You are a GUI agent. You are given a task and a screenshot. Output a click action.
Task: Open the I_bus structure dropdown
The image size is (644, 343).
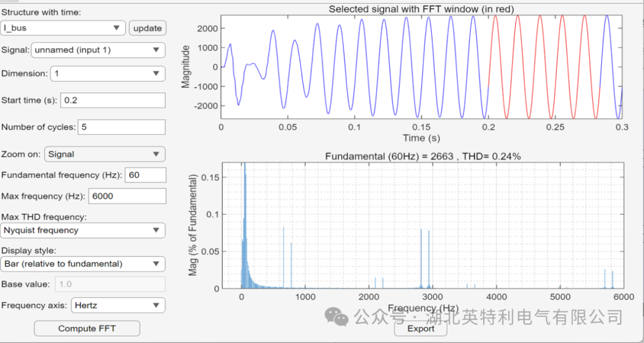(63, 28)
